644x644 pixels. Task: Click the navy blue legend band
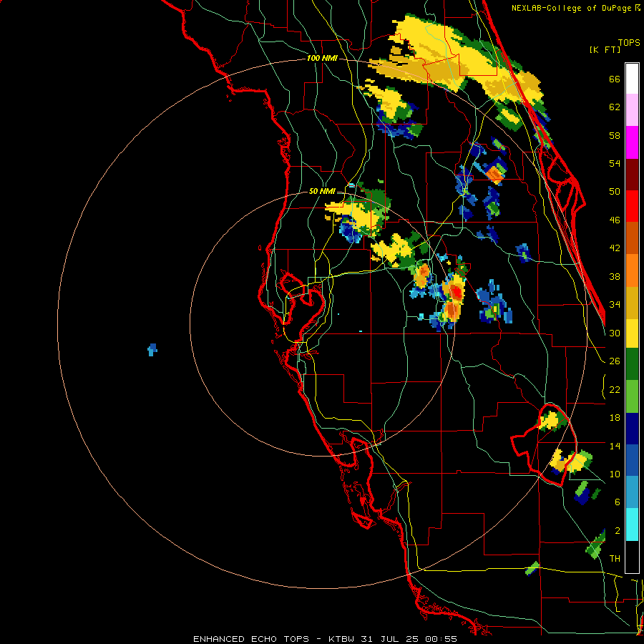[x=632, y=429]
